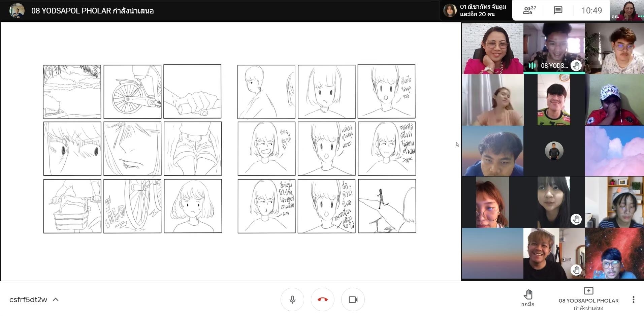
Task: Click the walking figure comic panel
Action: pos(387,206)
